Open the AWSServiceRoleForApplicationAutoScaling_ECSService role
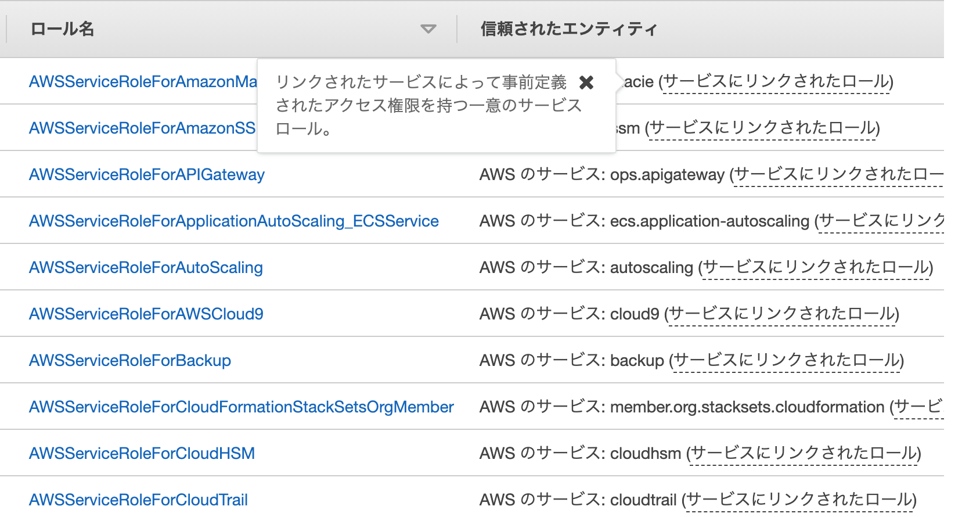Viewport: 980px width, 517px height. (234, 221)
